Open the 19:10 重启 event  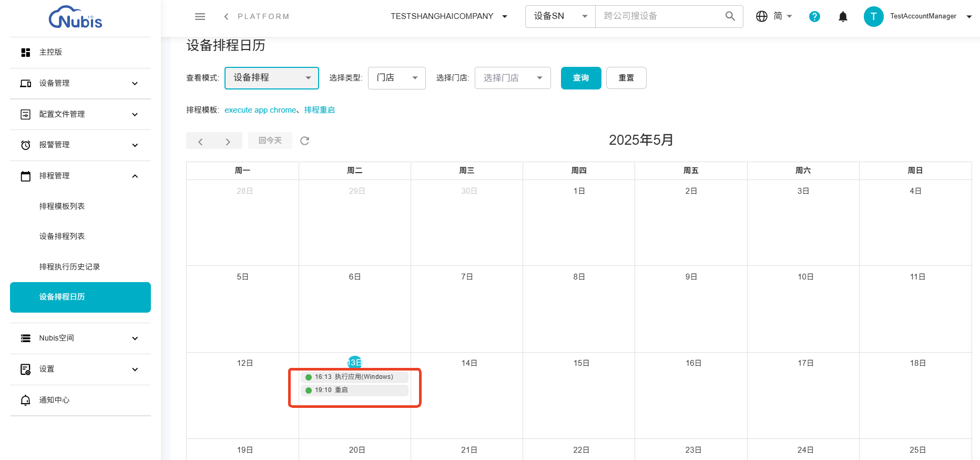click(x=354, y=390)
